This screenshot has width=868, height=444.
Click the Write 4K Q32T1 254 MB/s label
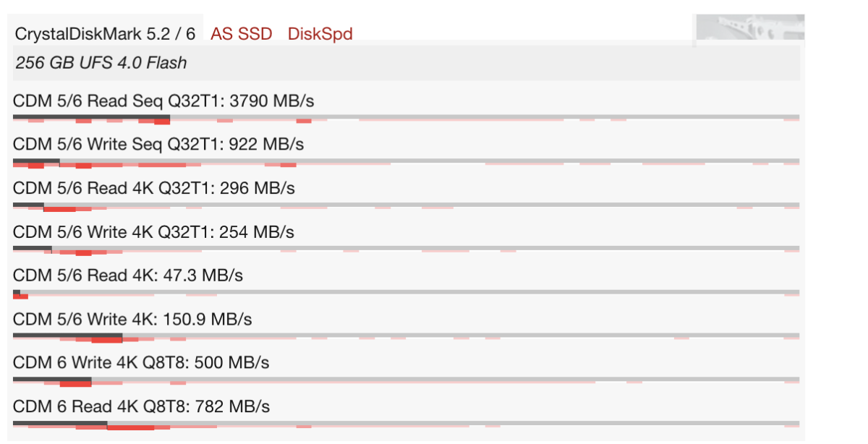(x=153, y=233)
